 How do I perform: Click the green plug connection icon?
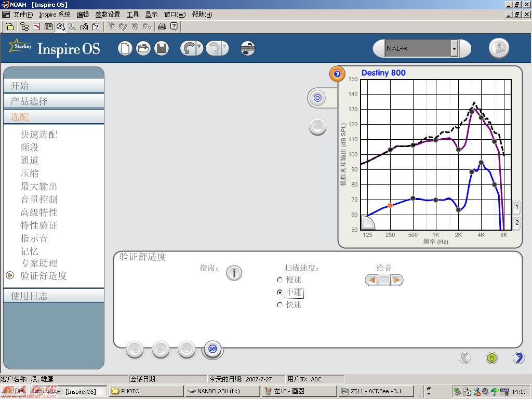491,357
